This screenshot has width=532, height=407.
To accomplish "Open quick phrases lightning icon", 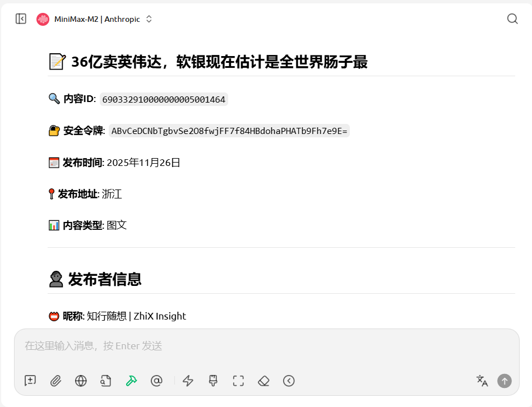I will pyautogui.click(x=188, y=381).
